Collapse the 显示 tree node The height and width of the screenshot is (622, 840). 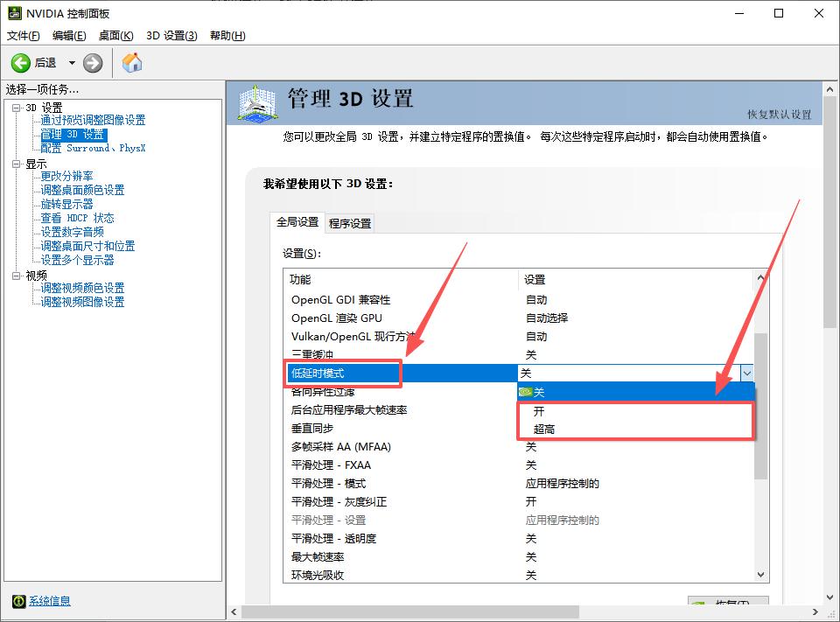click(16, 164)
